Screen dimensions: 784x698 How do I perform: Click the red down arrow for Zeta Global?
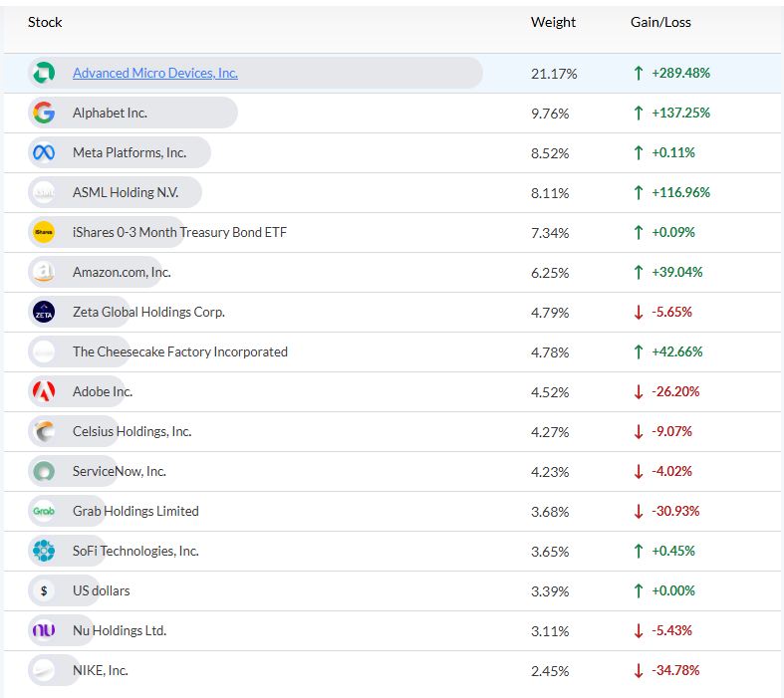pos(638,313)
